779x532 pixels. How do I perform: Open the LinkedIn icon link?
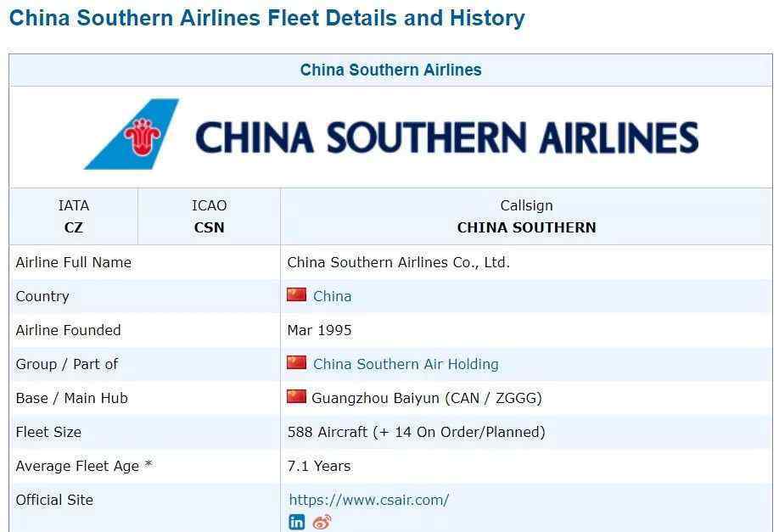tap(297, 522)
